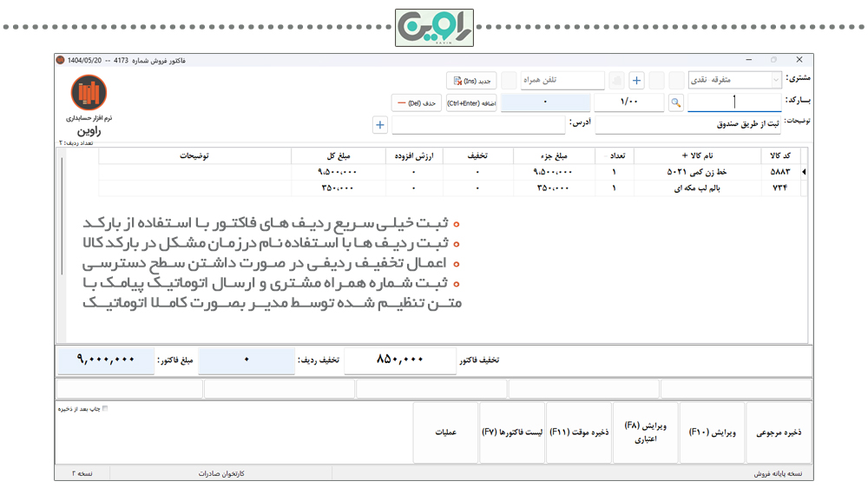The height and width of the screenshot is (488, 868).
Task: Click the ذخیره مرجوعی return save button
Action: [x=779, y=432]
